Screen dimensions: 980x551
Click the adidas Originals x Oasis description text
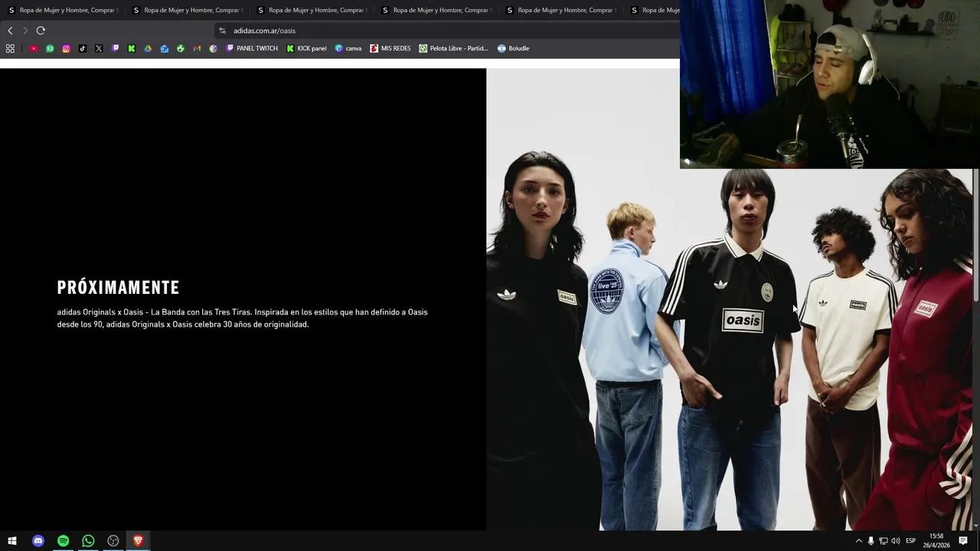(x=242, y=318)
